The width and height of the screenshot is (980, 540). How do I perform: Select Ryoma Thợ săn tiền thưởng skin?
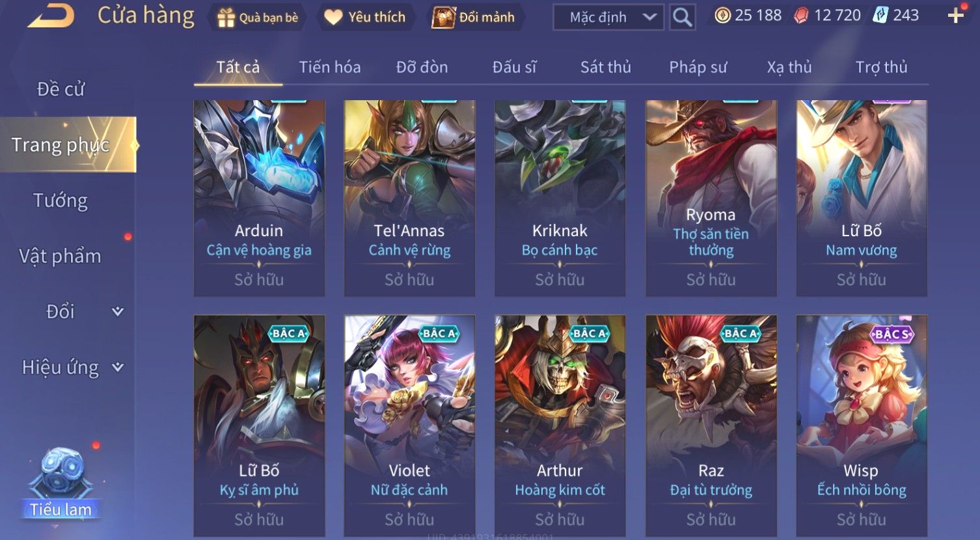coord(711,198)
